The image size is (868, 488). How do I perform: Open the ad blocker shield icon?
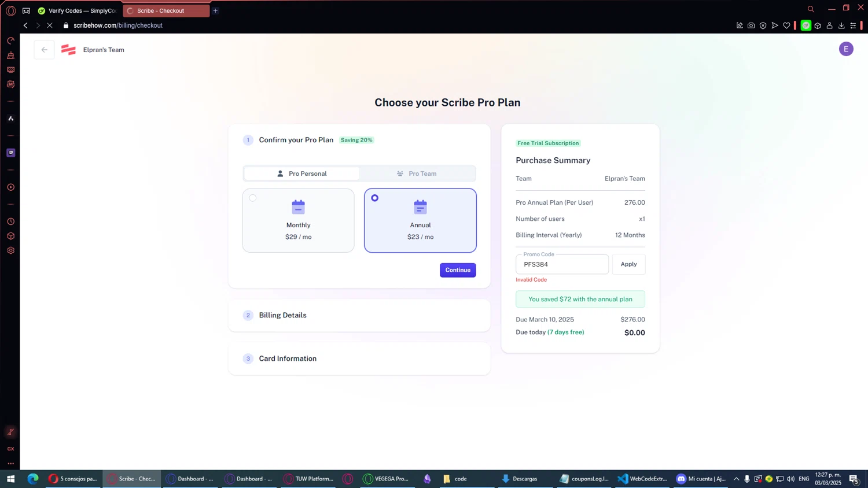[x=763, y=25]
